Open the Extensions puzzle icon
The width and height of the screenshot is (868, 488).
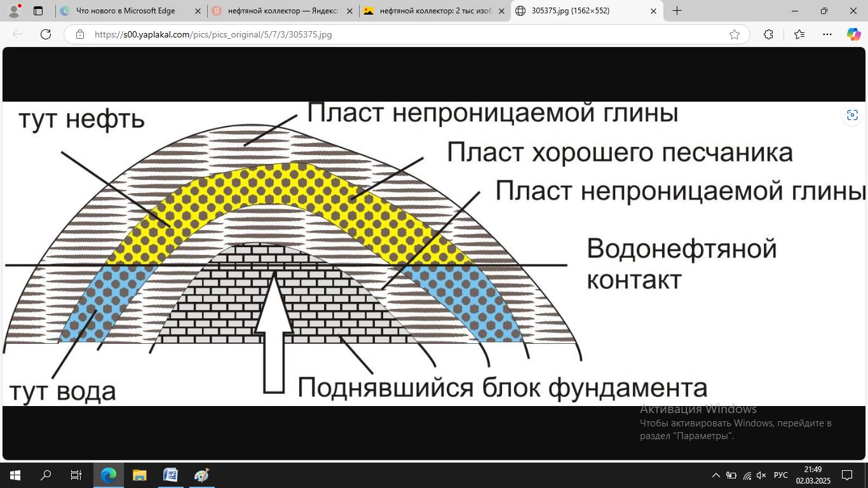tap(768, 34)
